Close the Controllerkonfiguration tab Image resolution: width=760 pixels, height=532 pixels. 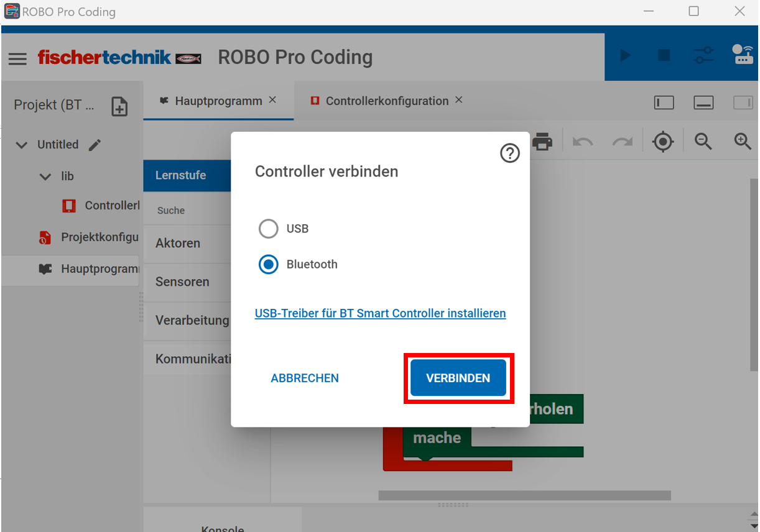(459, 100)
